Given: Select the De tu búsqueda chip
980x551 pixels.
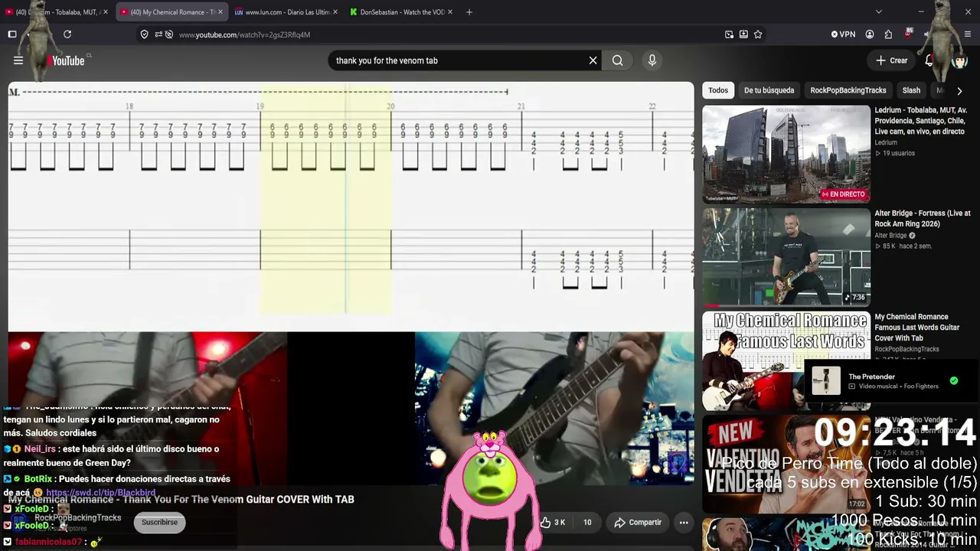Looking at the screenshot, I should point(769,90).
